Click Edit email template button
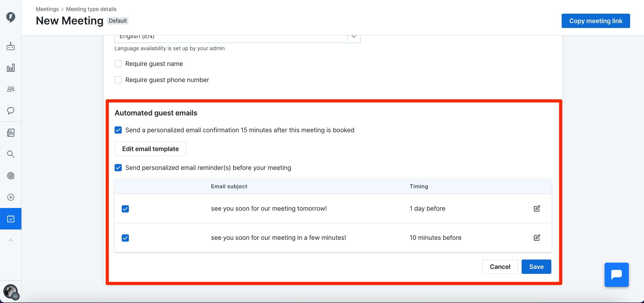 (x=150, y=149)
